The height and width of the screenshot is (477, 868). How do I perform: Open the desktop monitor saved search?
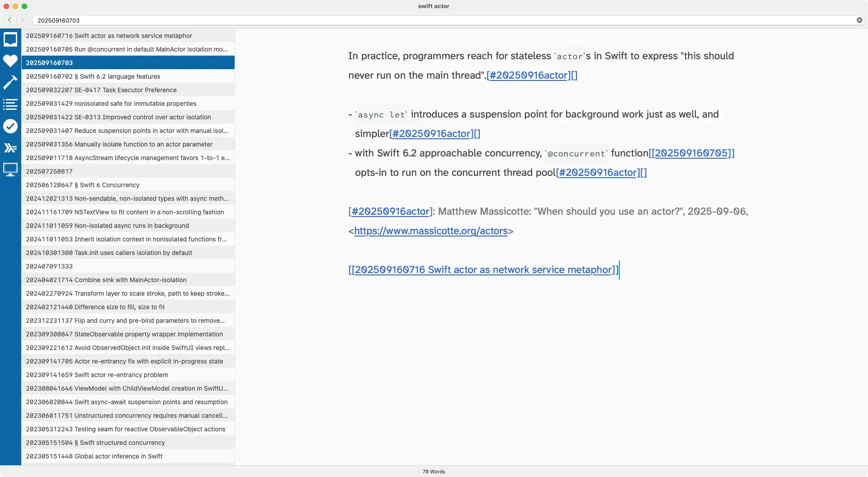point(10,170)
